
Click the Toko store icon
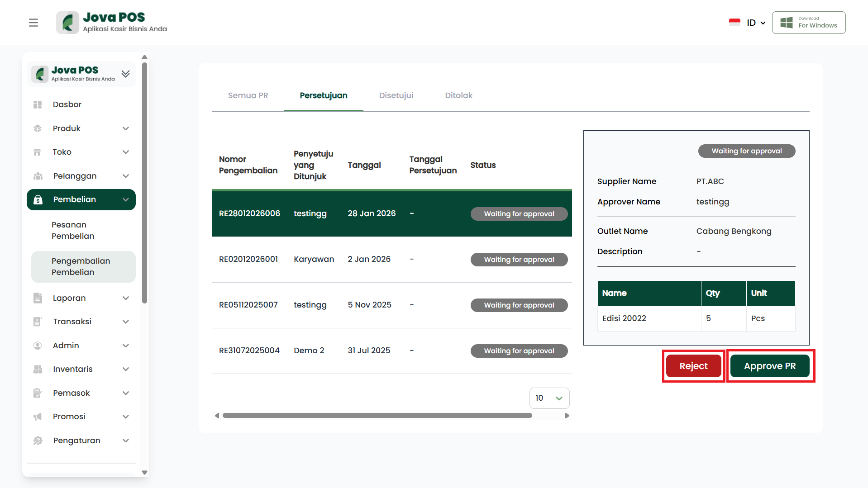pyautogui.click(x=38, y=152)
